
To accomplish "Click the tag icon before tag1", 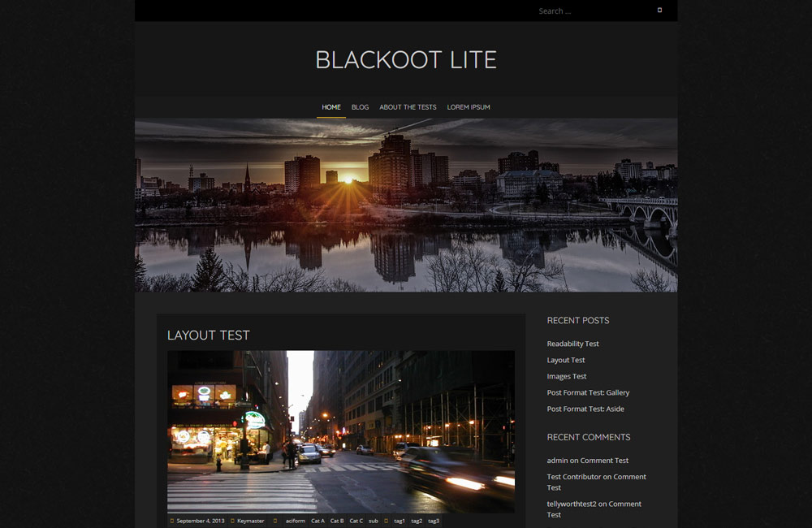I will pos(387,521).
